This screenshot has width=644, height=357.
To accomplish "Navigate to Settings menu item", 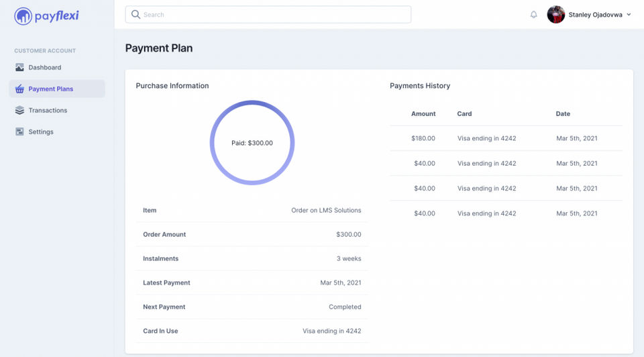I will coord(41,132).
